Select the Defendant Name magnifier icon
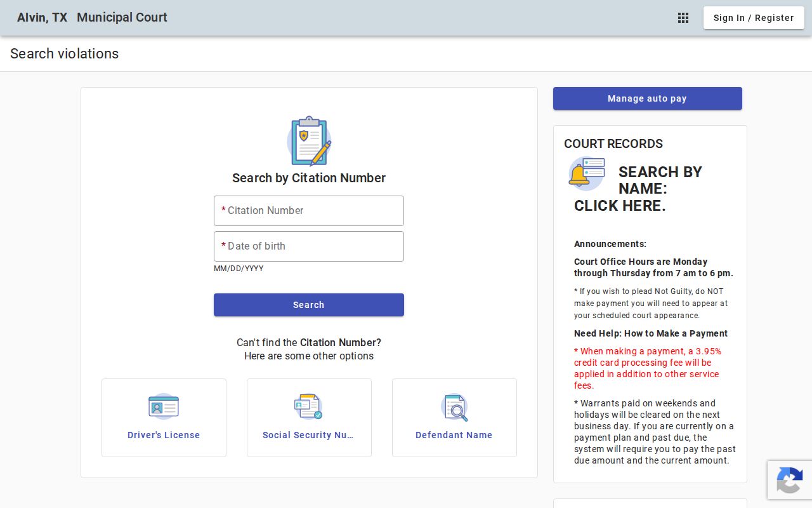The width and height of the screenshot is (812, 508). pyautogui.click(x=454, y=407)
